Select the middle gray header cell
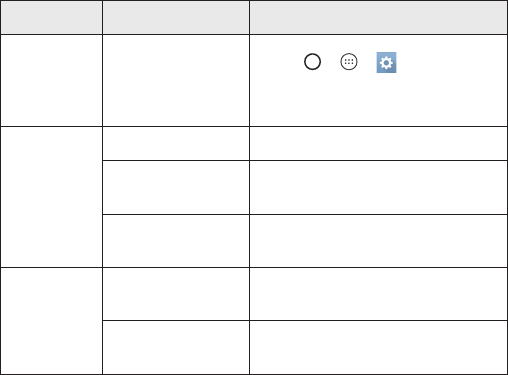This screenshot has height=375, width=508. (x=176, y=17)
